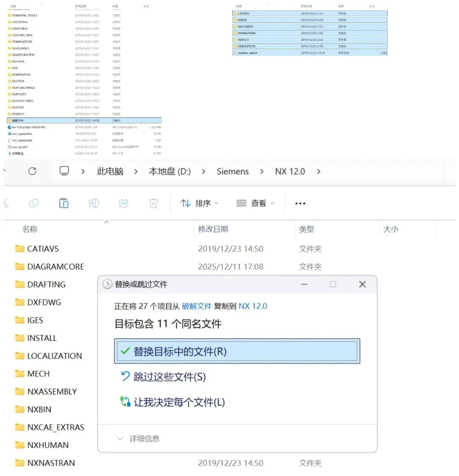Open the 查看 view dropdown
The width and height of the screenshot is (459, 476).
click(255, 203)
